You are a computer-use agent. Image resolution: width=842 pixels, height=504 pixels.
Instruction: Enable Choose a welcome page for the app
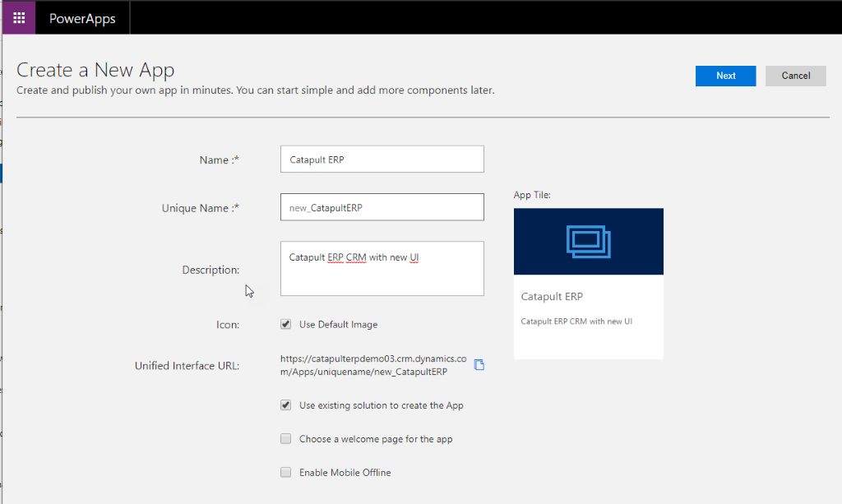(285, 439)
